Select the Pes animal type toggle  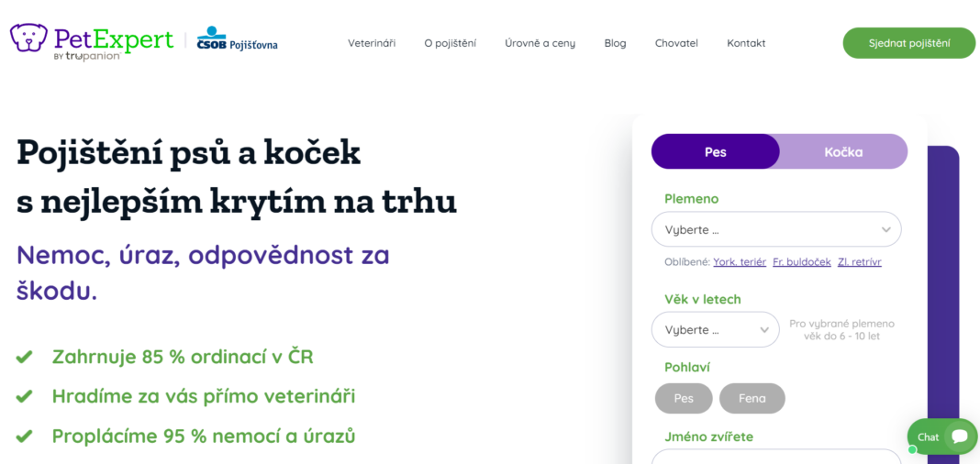715,151
